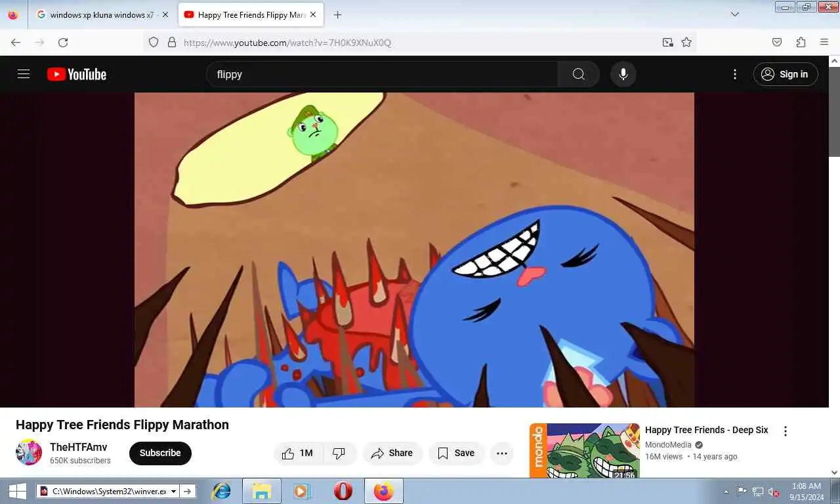Image resolution: width=840 pixels, height=504 pixels.
Task: Open the Firefox extensions menu
Action: tap(801, 42)
